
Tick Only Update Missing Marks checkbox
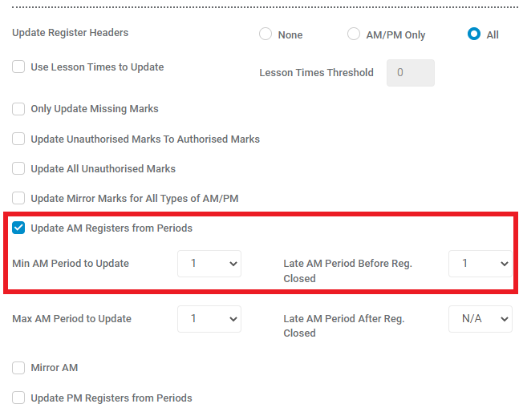point(18,109)
